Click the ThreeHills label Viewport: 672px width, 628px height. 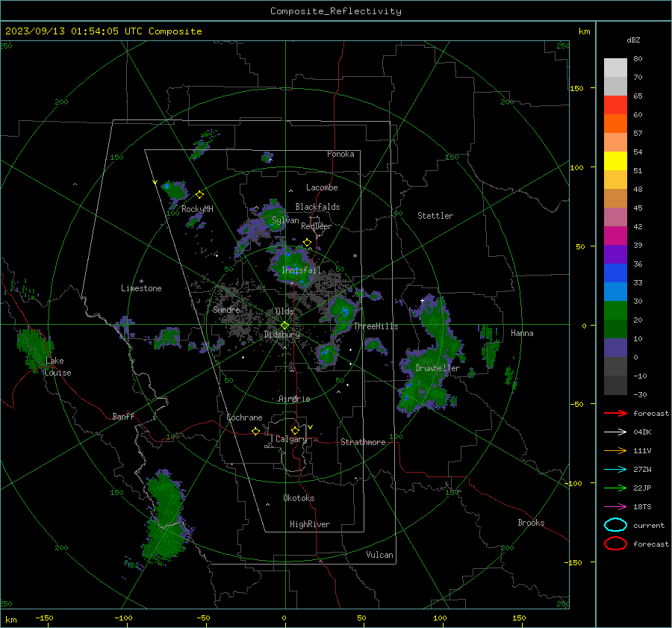(x=376, y=326)
